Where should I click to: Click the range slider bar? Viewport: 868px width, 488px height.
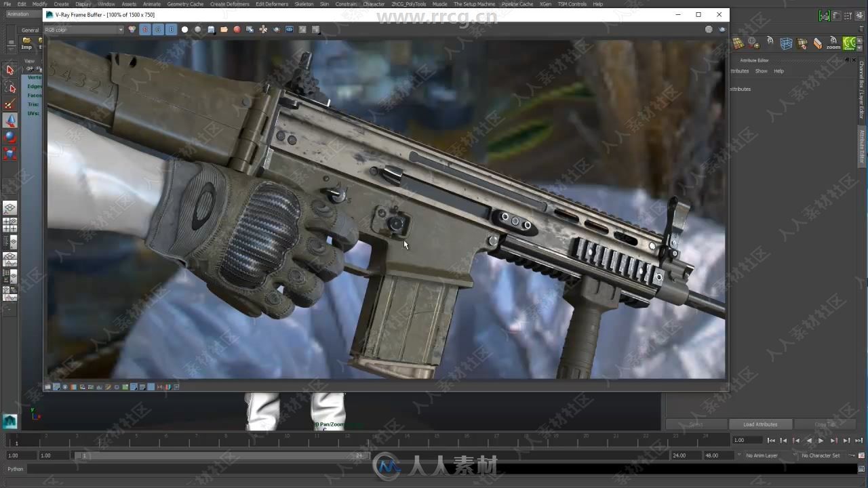point(220,455)
